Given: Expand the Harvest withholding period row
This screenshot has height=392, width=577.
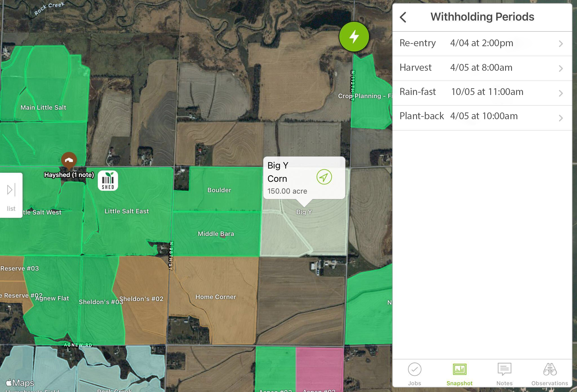Looking at the screenshot, I should (482, 68).
